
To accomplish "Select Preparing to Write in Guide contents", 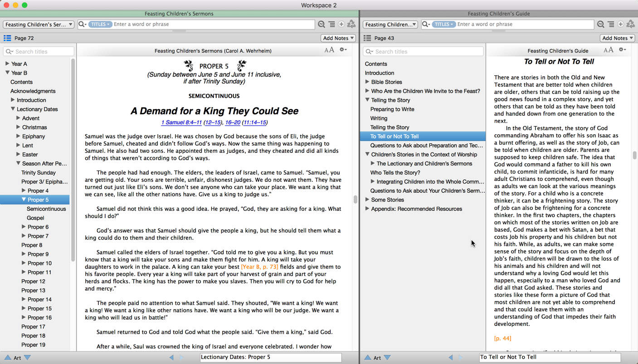I will coord(392,109).
